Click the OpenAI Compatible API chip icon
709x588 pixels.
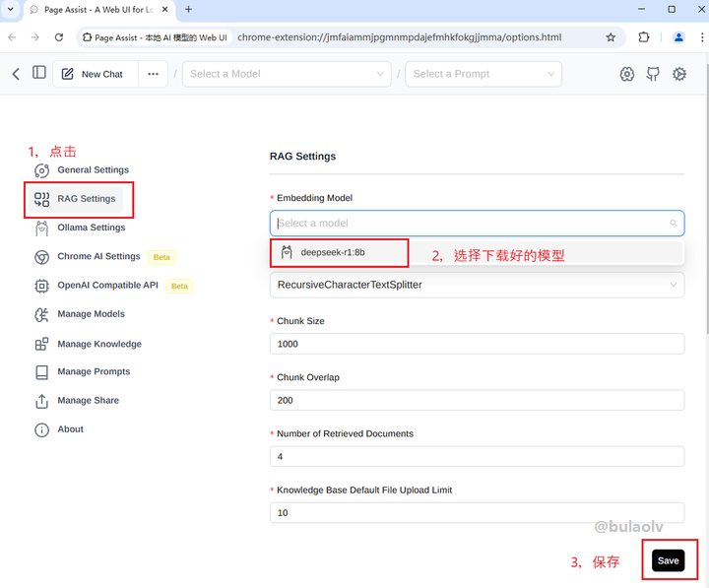[x=41, y=286]
